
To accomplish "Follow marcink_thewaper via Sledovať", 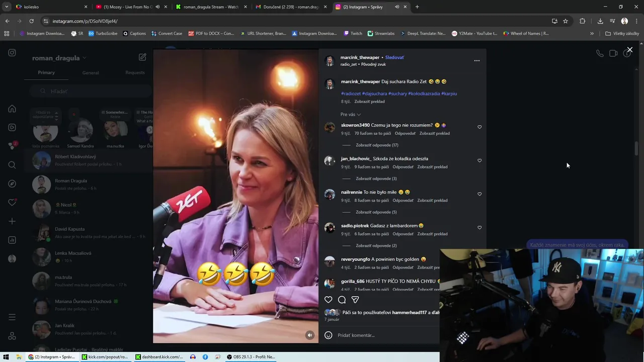I will pyautogui.click(x=394, y=57).
